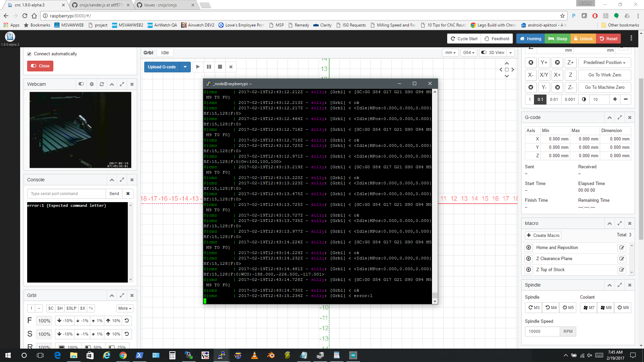The width and height of the screenshot is (644, 362).
Task: Click the serial port command input field
Action: (66, 194)
